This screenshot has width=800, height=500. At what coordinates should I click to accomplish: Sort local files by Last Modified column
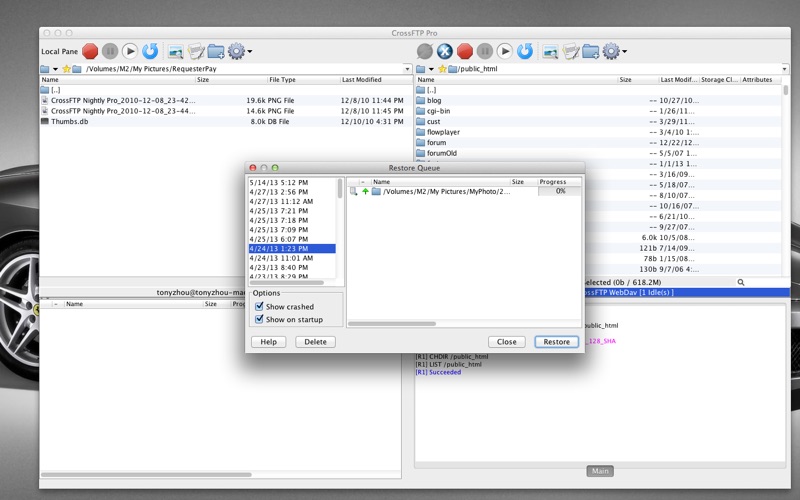click(x=374, y=79)
